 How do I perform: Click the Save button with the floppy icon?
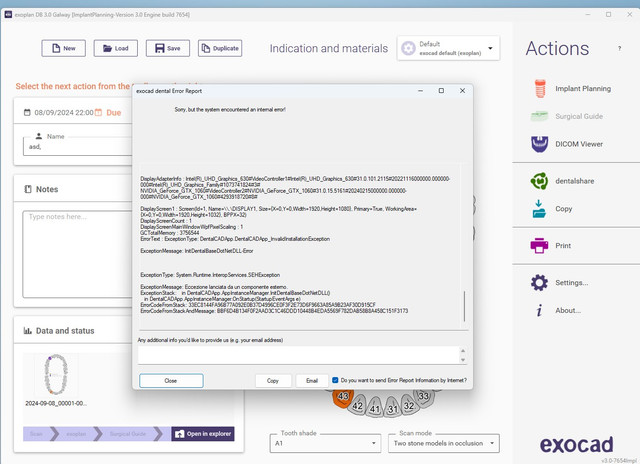168,48
